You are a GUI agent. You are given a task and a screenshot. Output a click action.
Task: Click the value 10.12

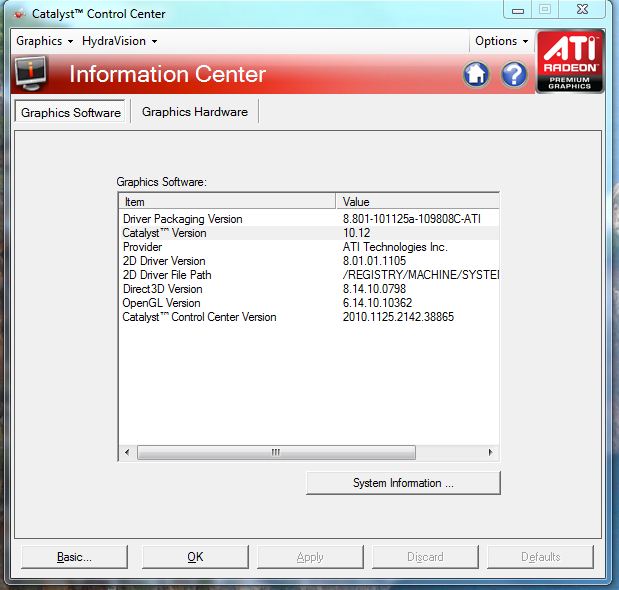coord(356,233)
